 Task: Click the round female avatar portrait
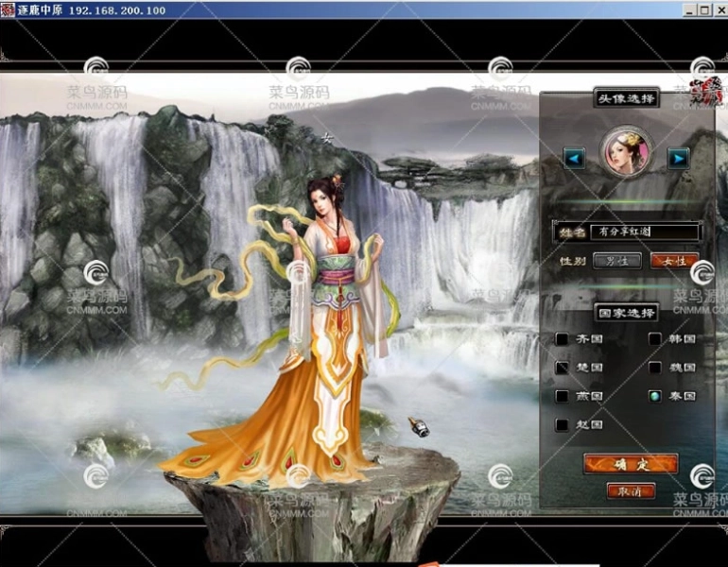coord(626,152)
